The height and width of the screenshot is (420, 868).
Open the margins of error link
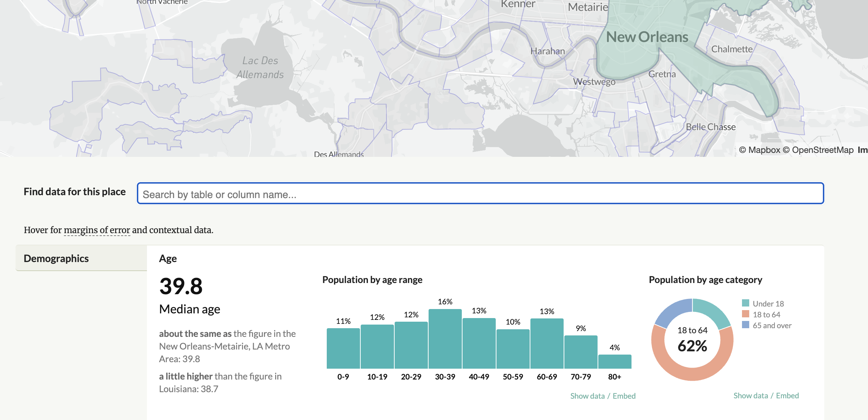97,230
